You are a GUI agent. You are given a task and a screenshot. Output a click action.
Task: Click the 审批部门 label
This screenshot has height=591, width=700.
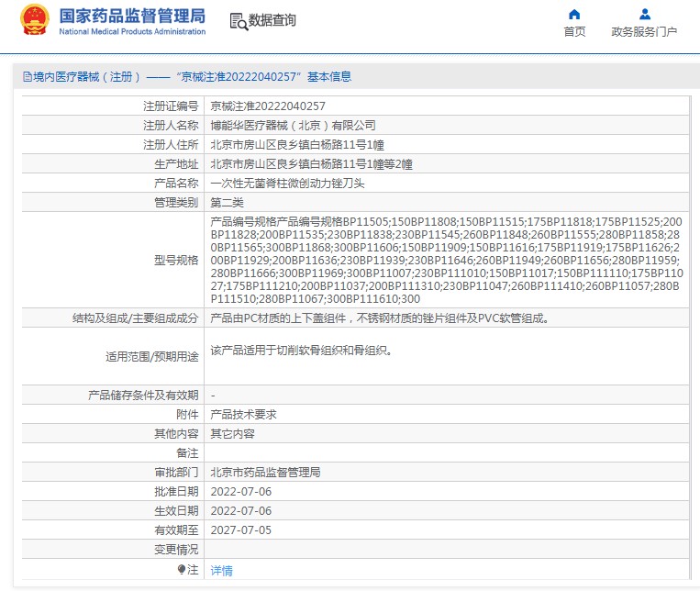coord(176,473)
